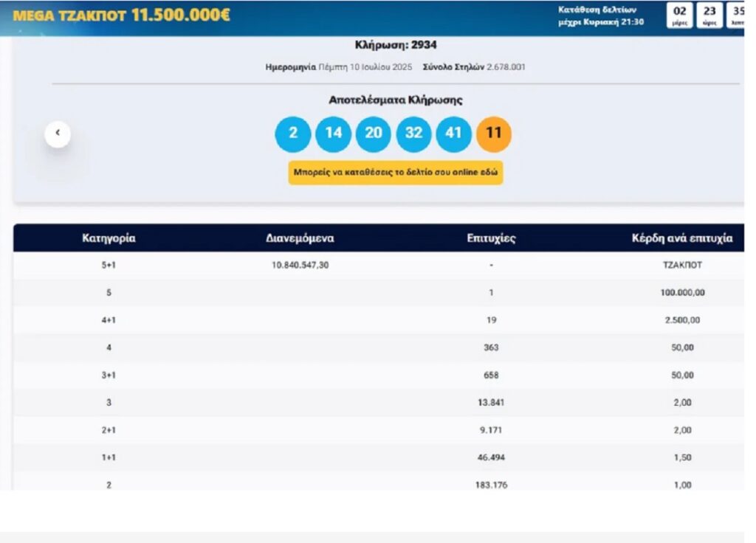Select winning number ball 32
756x543 pixels.
(x=413, y=134)
